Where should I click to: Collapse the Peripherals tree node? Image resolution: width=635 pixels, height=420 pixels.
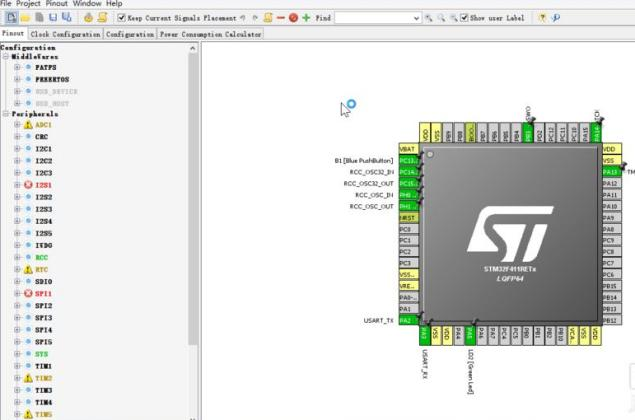pos(6,114)
